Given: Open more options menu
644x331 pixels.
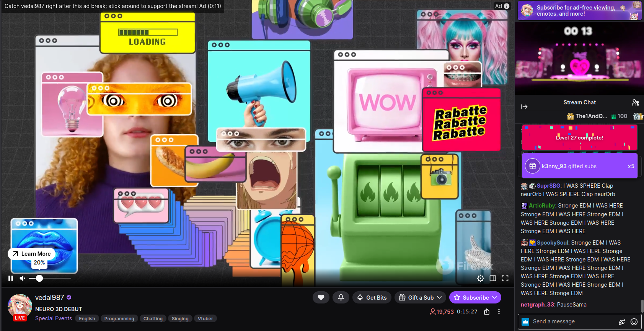Looking at the screenshot, I should (x=499, y=312).
